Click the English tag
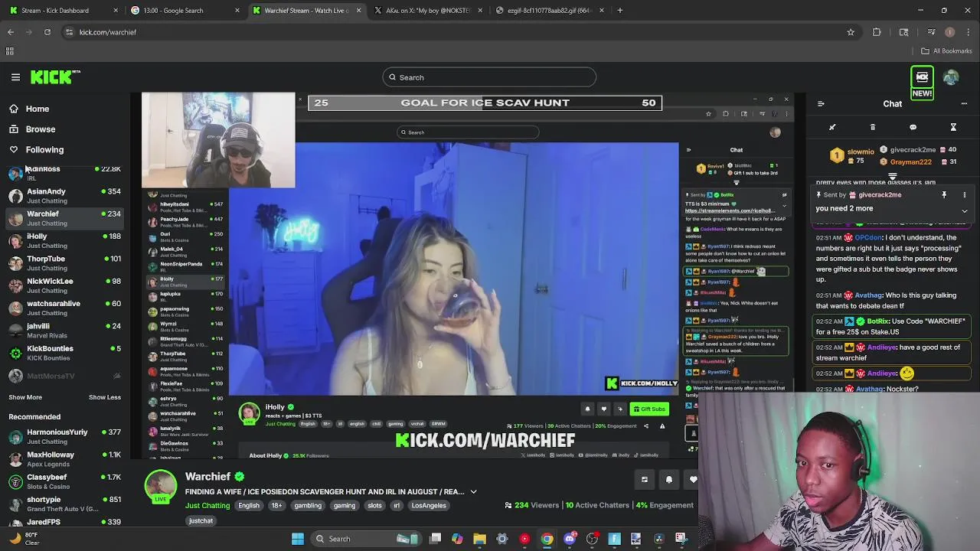Screen dimensions: 980x551 tap(249, 506)
